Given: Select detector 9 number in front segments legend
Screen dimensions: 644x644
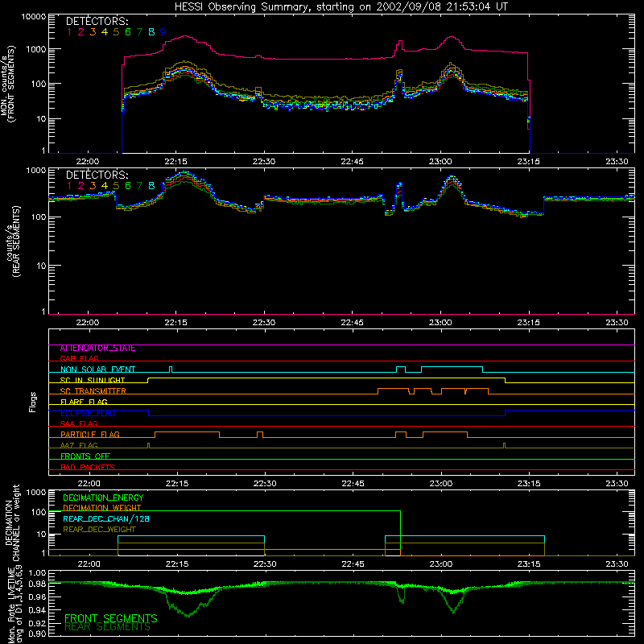Looking at the screenshot, I should tap(163, 32).
